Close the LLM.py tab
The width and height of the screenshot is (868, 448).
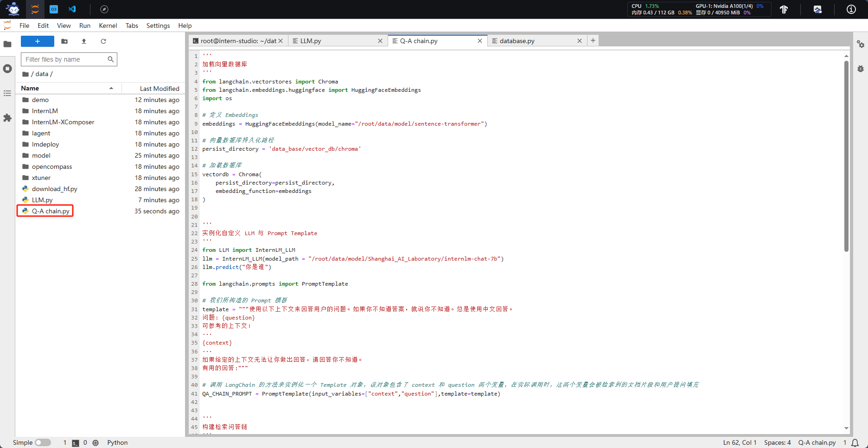[380, 41]
